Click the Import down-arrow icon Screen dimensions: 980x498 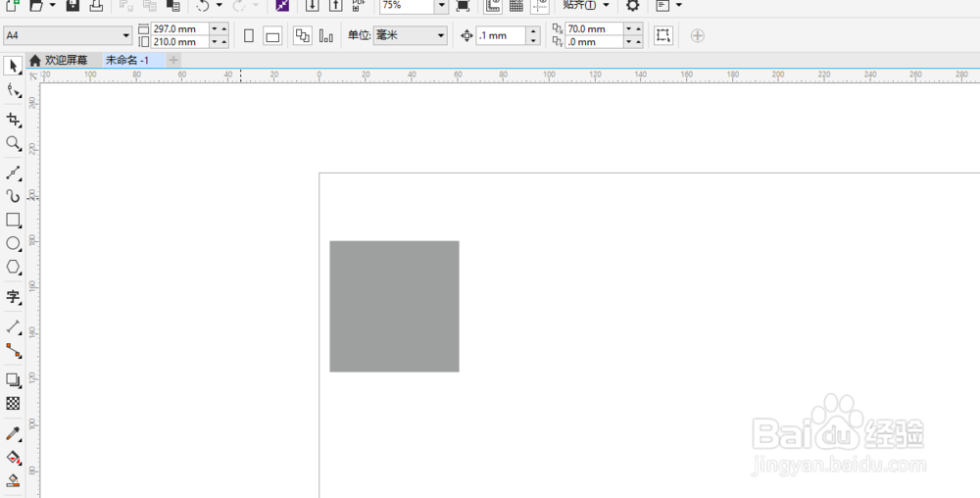pyautogui.click(x=312, y=6)
